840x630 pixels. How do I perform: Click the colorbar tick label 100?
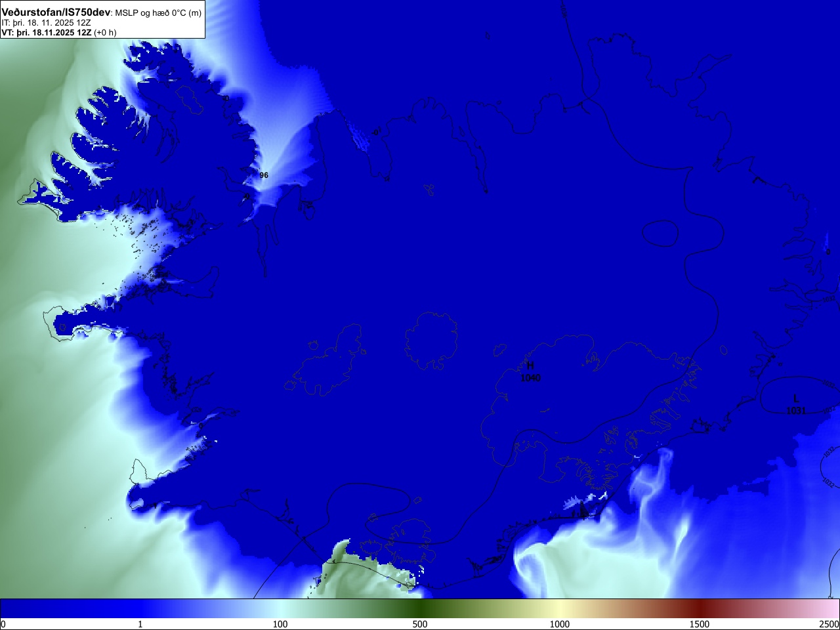click(280, 624)
